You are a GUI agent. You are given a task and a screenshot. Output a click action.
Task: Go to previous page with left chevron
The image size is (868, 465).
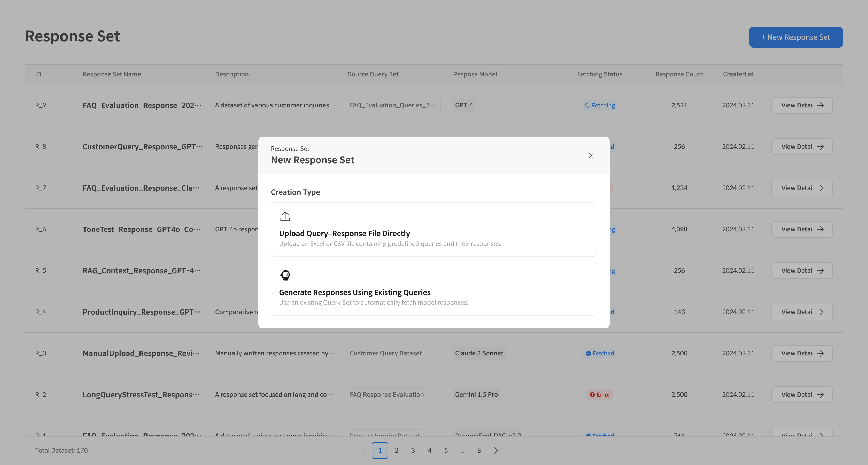[x=363, y=451]
